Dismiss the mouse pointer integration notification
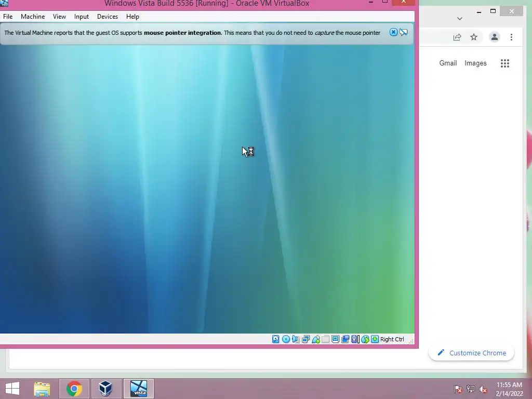 [x=393, y=32]
